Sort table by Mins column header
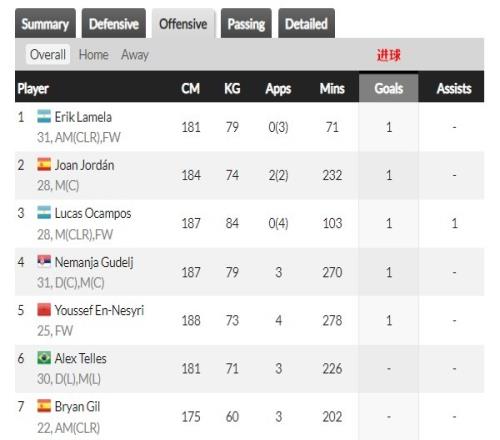 332,88
